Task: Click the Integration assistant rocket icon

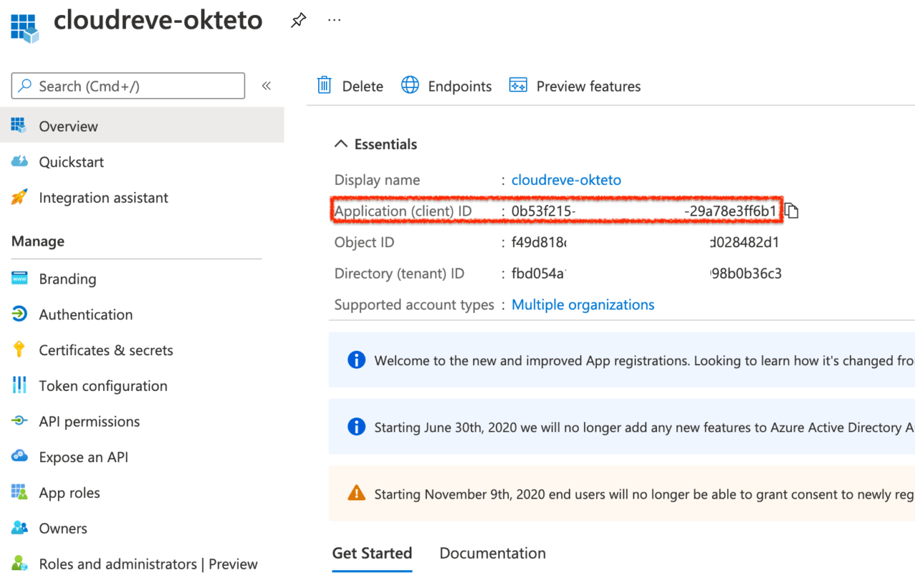Action: [x=19, y=198]
